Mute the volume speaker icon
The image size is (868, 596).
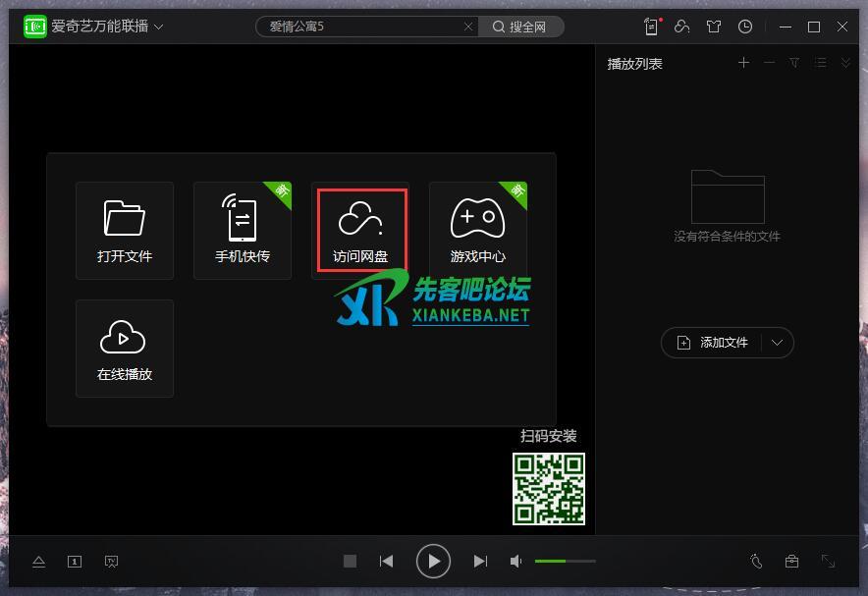tap(516, 562)
